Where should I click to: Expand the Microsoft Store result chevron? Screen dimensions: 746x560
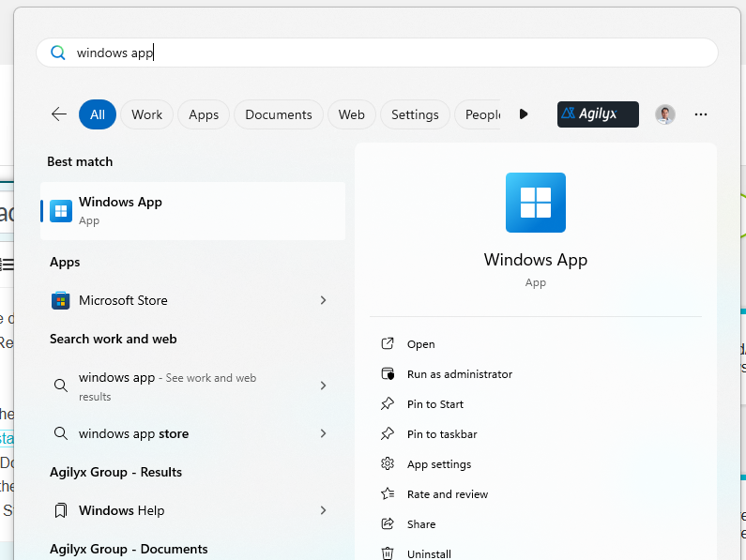tap(323, 300)
